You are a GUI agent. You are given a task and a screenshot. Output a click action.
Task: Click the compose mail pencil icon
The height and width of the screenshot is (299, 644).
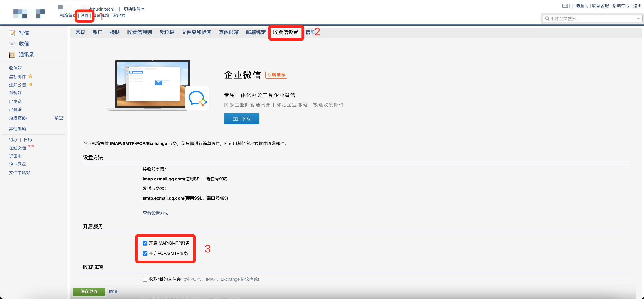12,33
